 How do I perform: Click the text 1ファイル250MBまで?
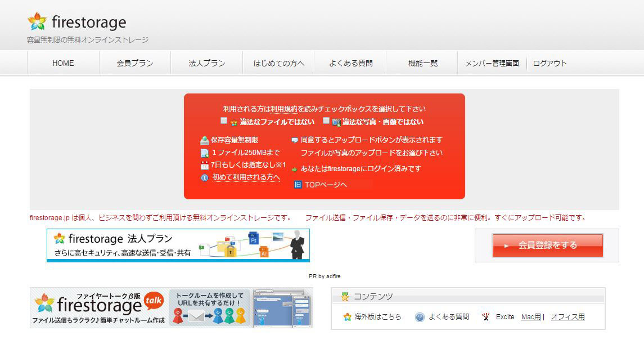246,153
